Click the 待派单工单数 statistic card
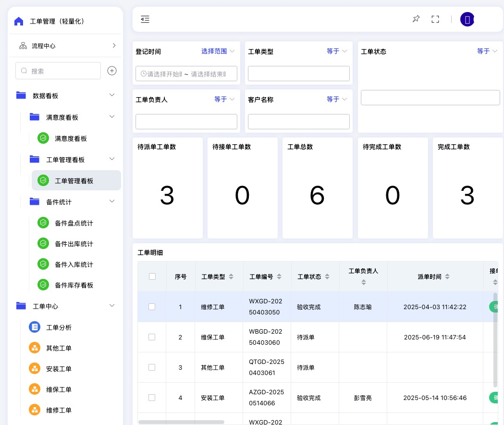The image size is (504, 425). [167, 188]
